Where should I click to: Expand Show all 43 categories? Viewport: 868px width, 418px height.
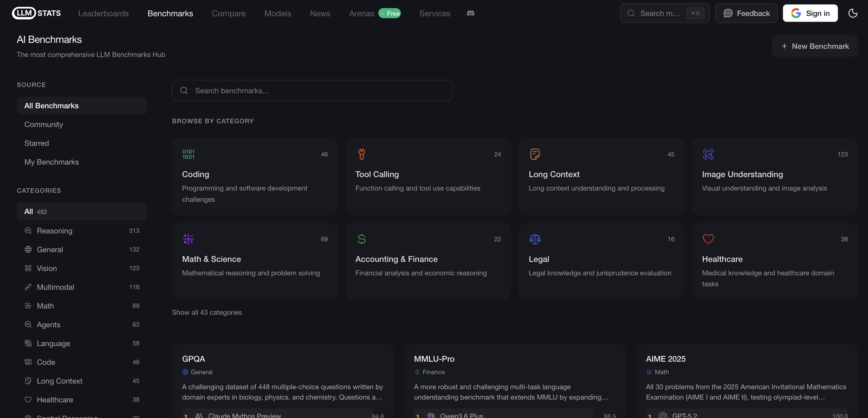(x=207, y=312)
